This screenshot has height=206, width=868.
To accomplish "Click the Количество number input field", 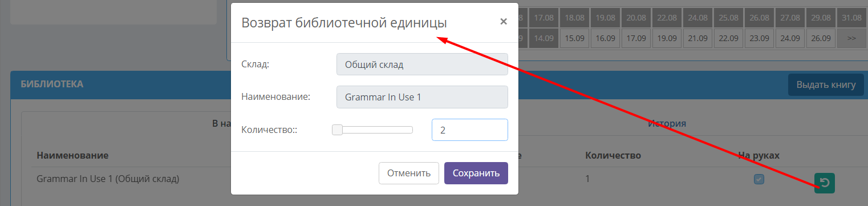I will tap(469, 130).
